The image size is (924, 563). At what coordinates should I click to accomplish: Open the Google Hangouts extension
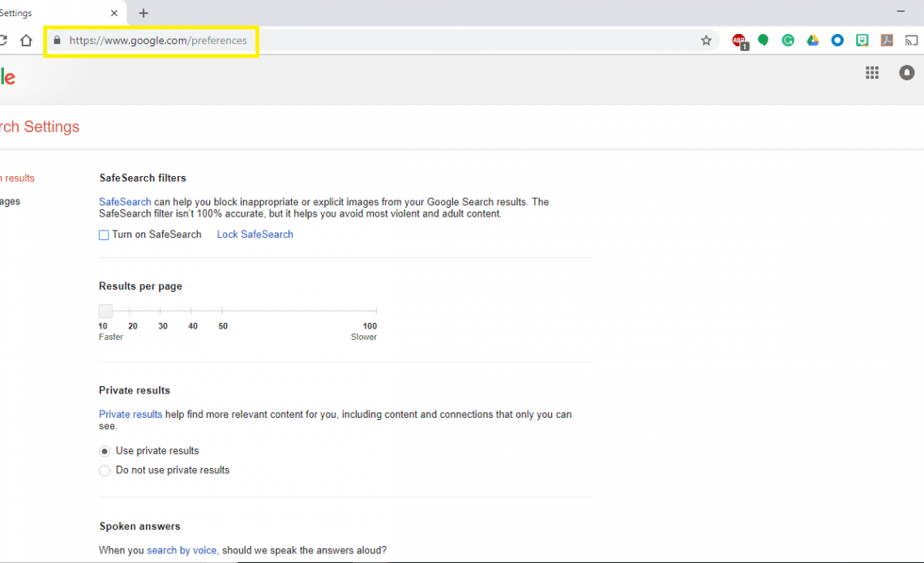pos(763,41)
